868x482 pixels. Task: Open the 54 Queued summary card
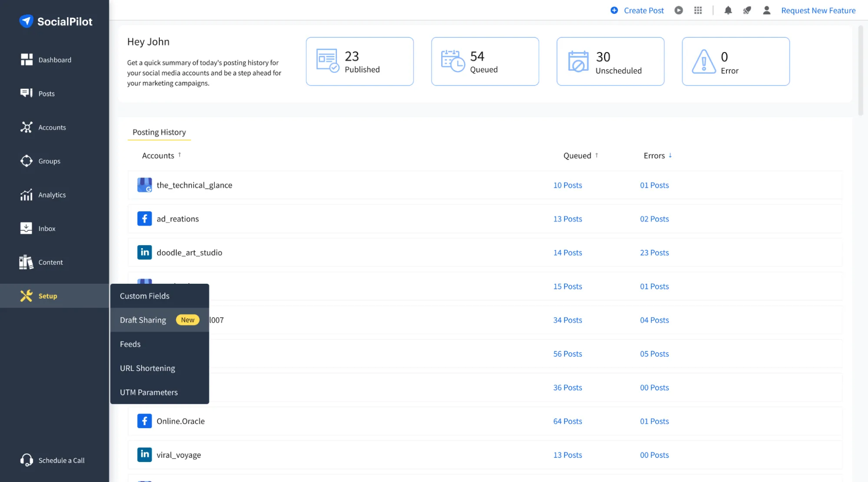tap(485, 62)
